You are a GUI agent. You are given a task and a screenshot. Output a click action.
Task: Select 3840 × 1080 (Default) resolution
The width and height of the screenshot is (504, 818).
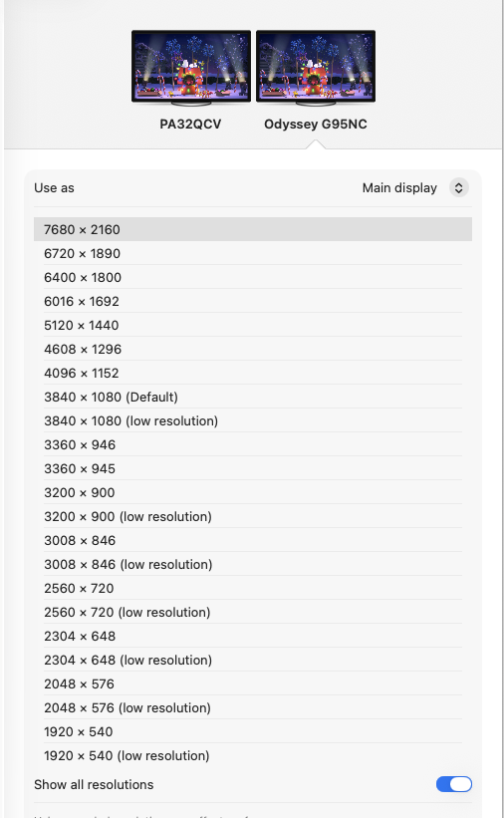[x=253, y=397]
